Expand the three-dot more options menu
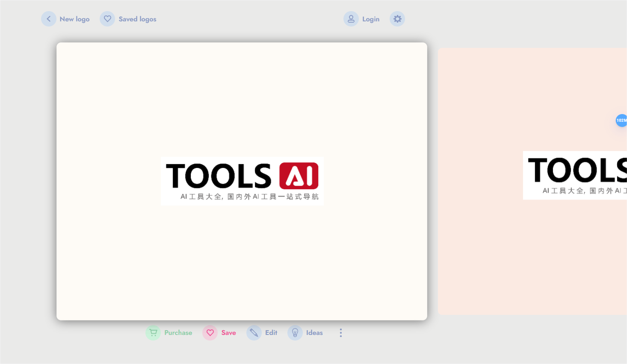Screen dimensions: 627x364 click(x=341, y=333)
